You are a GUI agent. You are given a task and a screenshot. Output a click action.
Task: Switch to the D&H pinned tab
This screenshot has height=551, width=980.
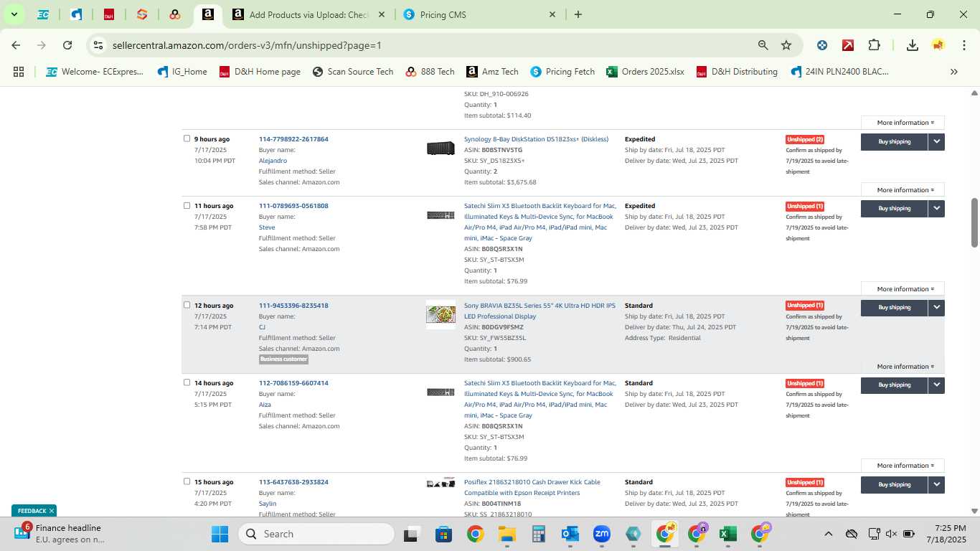tap(109, 14)
